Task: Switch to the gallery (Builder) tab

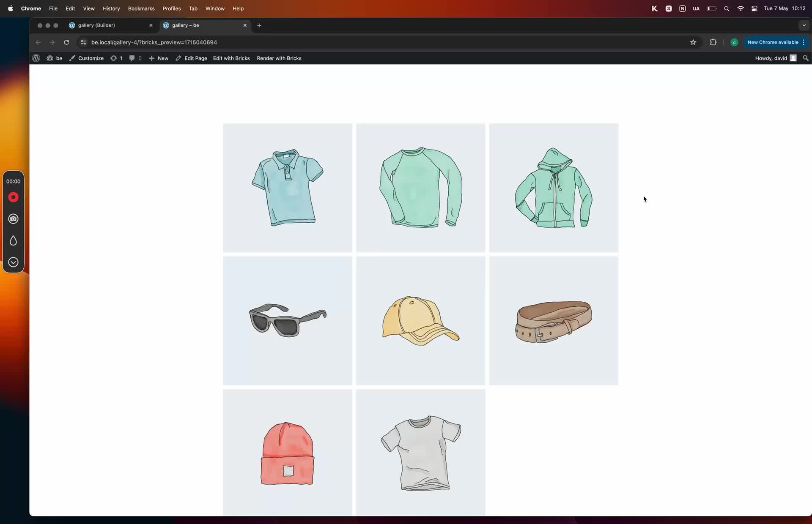Action: tap(96, 25)
